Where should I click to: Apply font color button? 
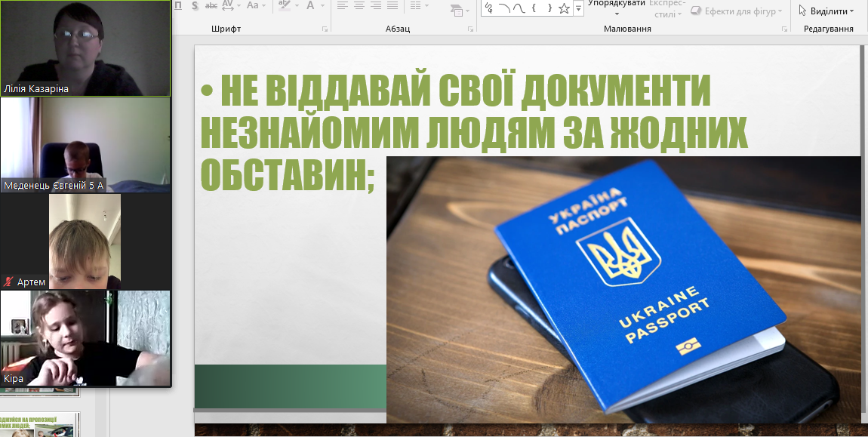coord(310,5)
